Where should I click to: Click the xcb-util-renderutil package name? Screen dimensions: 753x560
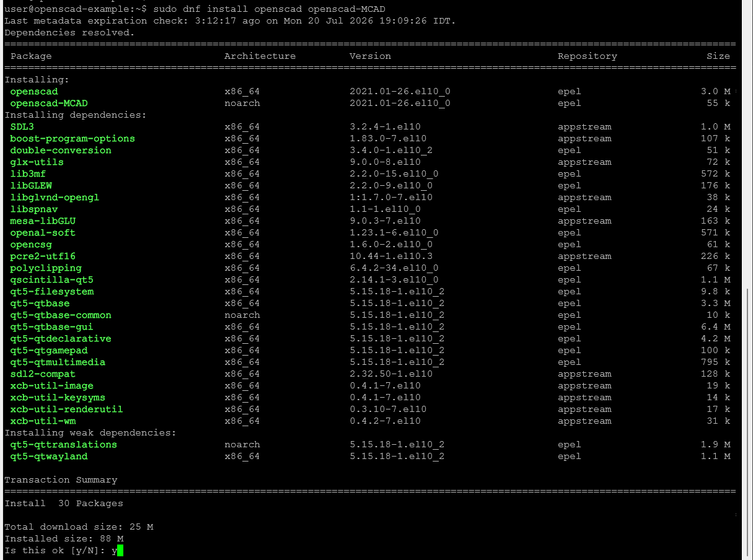(66, 409)
